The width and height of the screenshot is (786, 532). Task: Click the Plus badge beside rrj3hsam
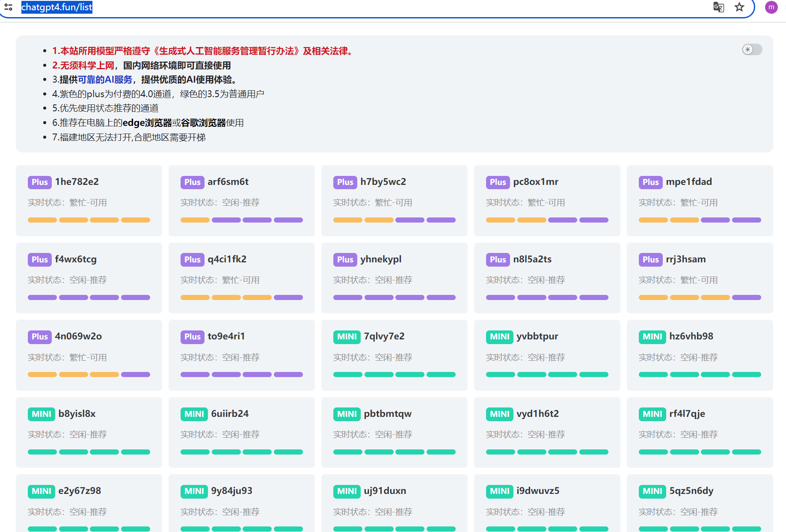tap(651, 260)
